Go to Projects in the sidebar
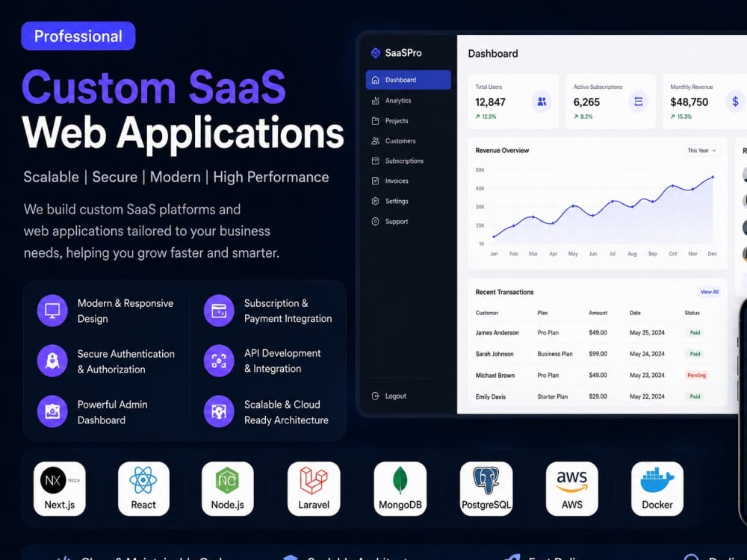Image resolution: width=747 pixels, height=560 pixels. 397,121
